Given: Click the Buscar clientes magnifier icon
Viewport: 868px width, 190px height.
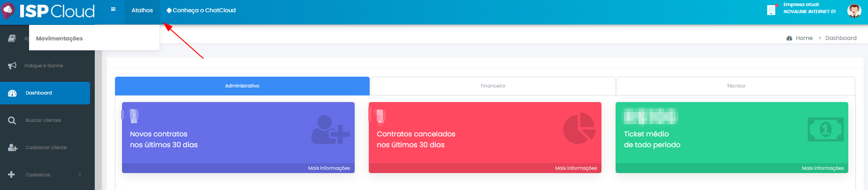Looking at the screenshot, I should [x=12, y=120].
